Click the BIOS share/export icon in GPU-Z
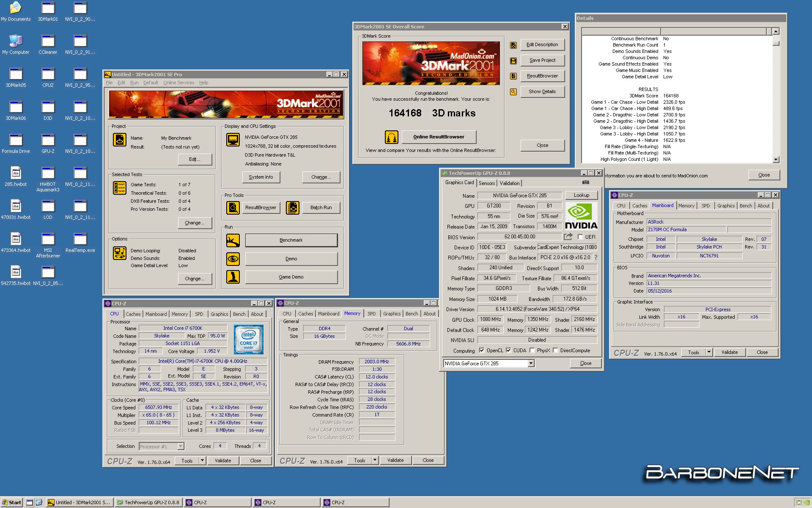This screenshot has width=812, height=508. coord(568,237)
